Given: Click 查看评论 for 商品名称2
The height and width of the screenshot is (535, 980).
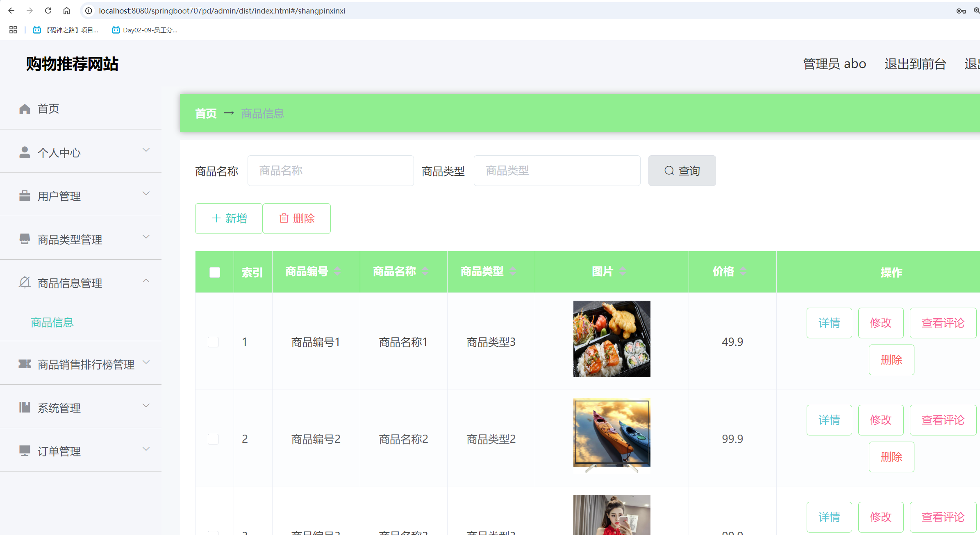Looking at the screenshot, I should click(x=943, y=419).
